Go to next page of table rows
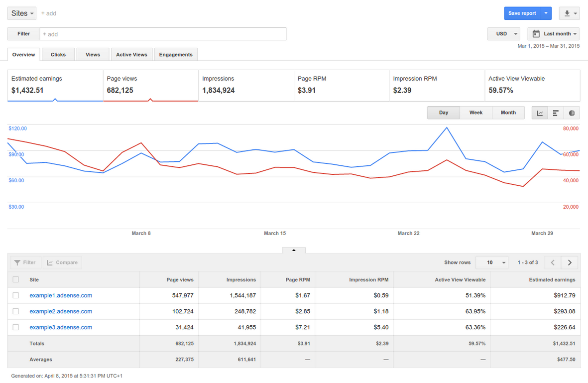 tap(570, 262)
